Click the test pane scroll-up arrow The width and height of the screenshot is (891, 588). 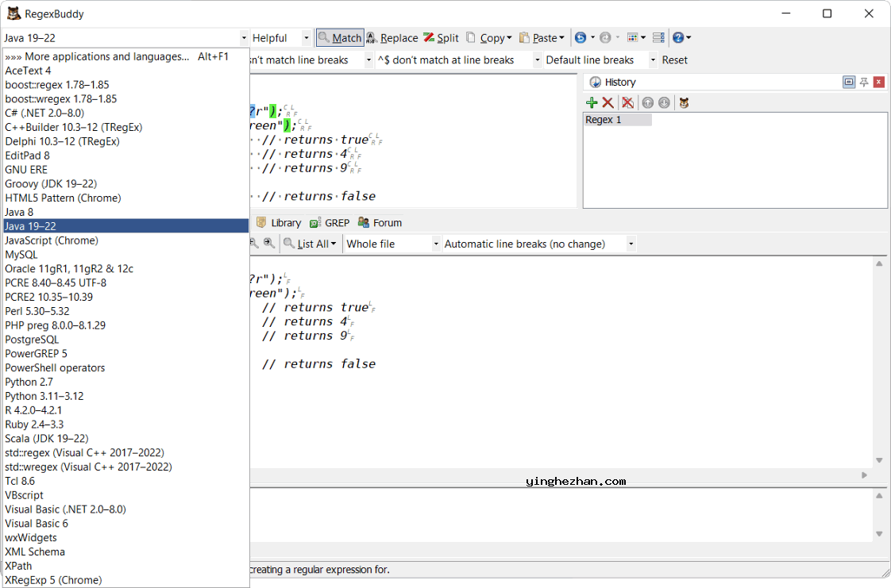tap(879, 263)
